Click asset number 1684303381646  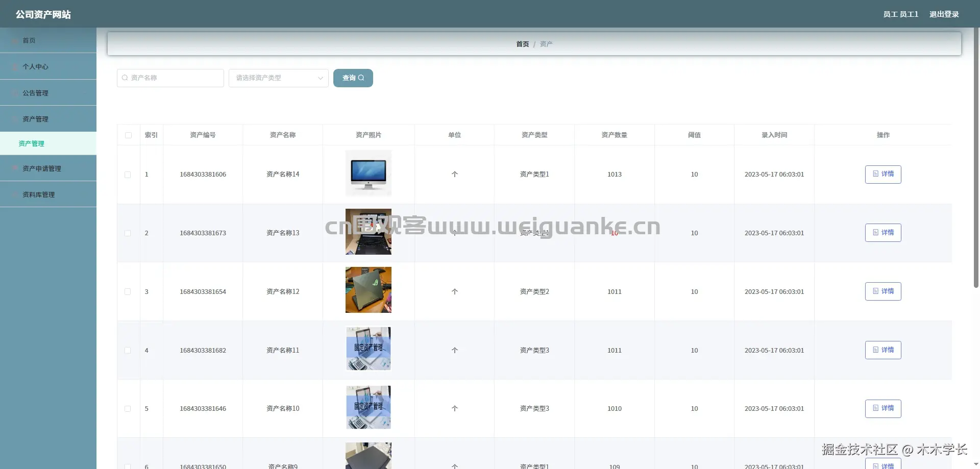[203, 409]
